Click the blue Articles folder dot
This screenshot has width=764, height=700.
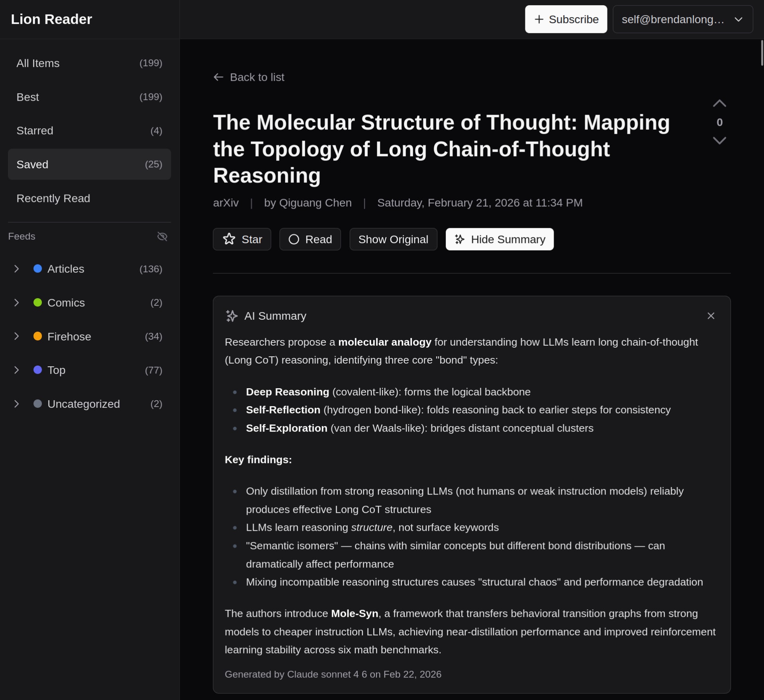pyautogui.click(x=37, y=269)
